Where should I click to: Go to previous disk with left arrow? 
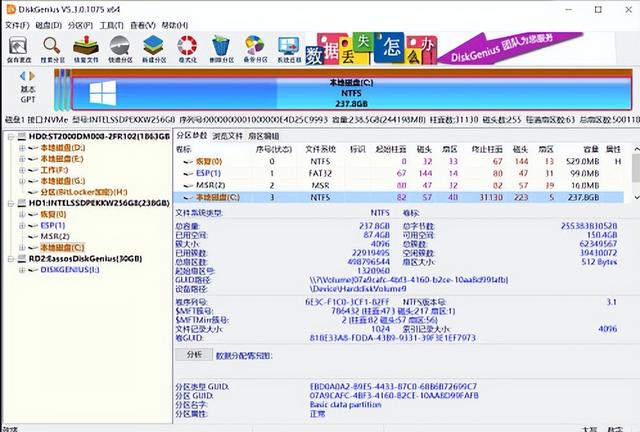point(22,76)
